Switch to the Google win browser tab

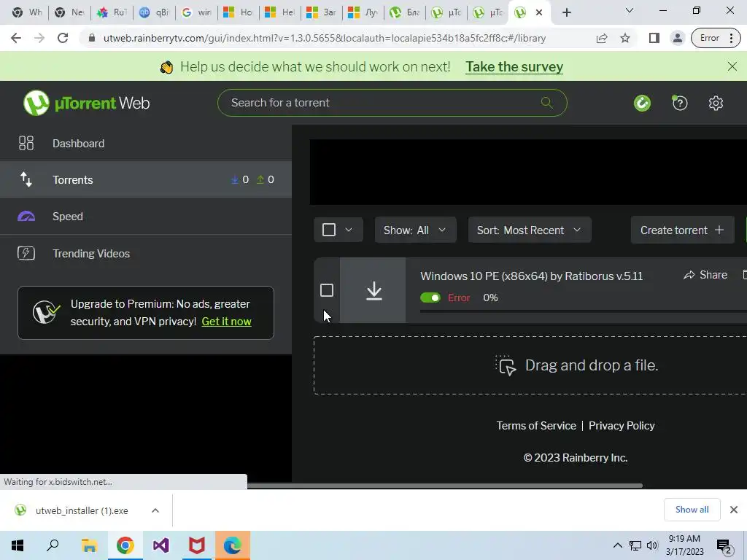(x=196, y=12)
